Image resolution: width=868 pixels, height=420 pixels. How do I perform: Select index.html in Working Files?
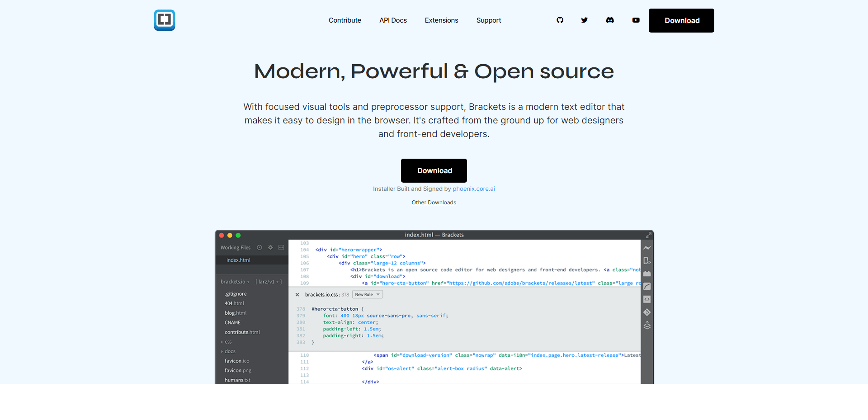pyautogui.click(x=238, y=260)
